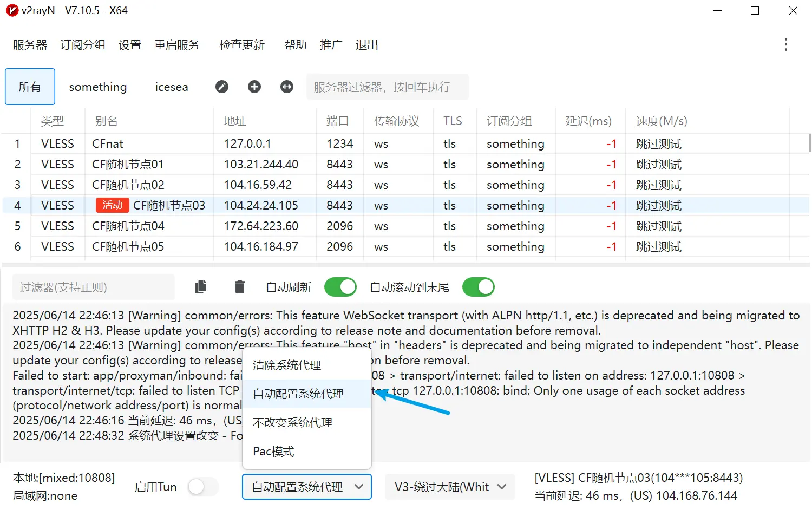This screenshot has height=510, width=812.
Task: Open the 自动配置系统代理 combo box
Action: (307, 487)
